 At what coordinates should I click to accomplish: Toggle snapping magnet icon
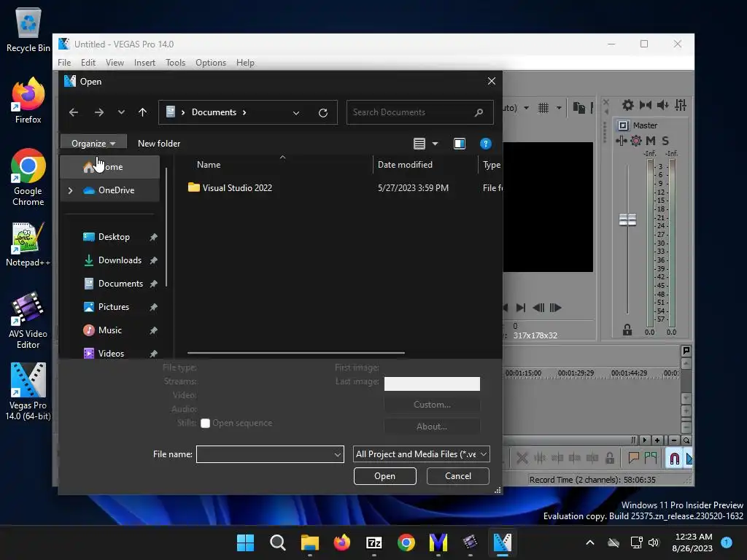click(x=674, y=458)
